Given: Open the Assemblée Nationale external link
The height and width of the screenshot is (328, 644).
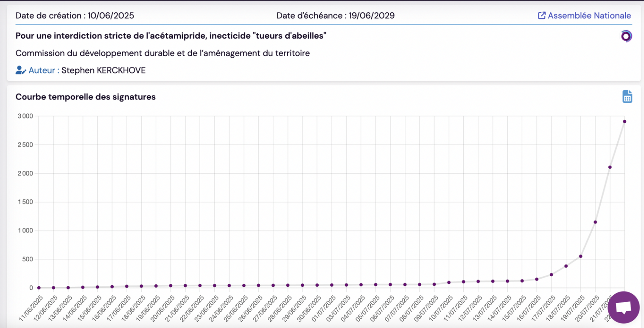Looking at the screenshot, I should pos(589,16).
